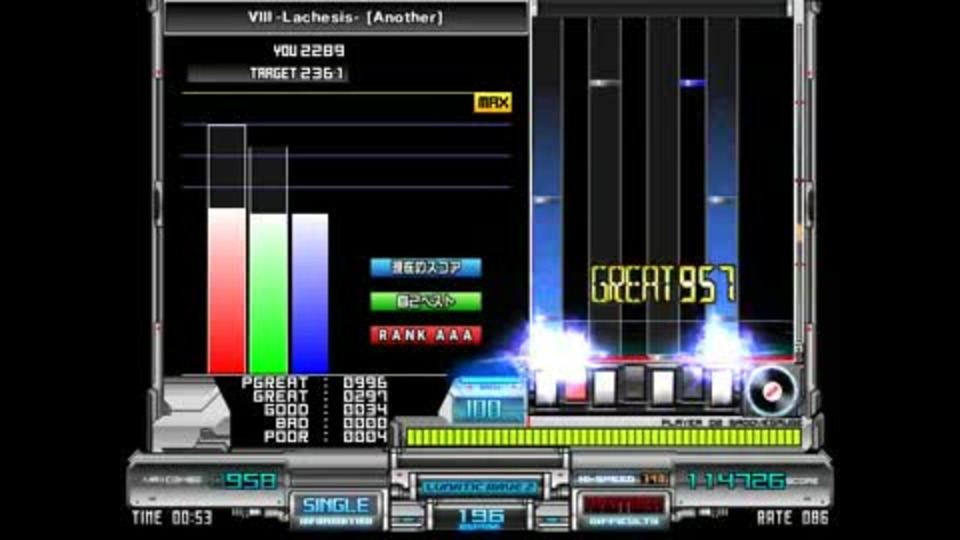Screen dimensions: 960x540
Task: Click the BPM 196 display
Action: point(480,518)
